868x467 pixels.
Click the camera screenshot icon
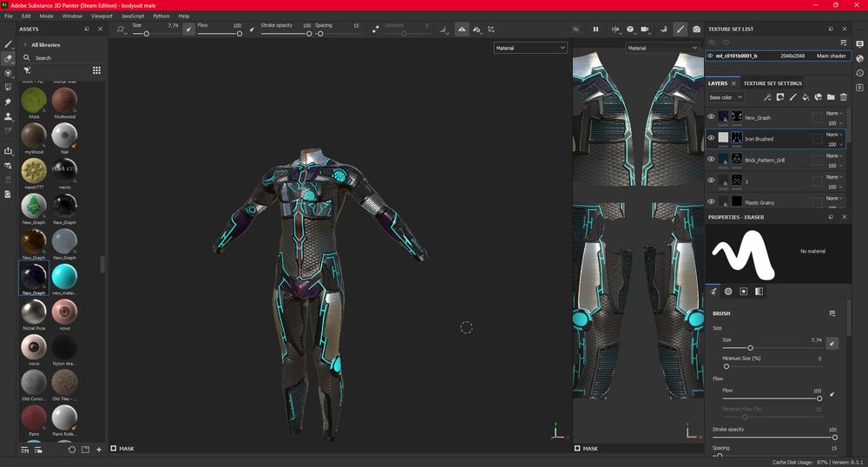click(696, 30)
